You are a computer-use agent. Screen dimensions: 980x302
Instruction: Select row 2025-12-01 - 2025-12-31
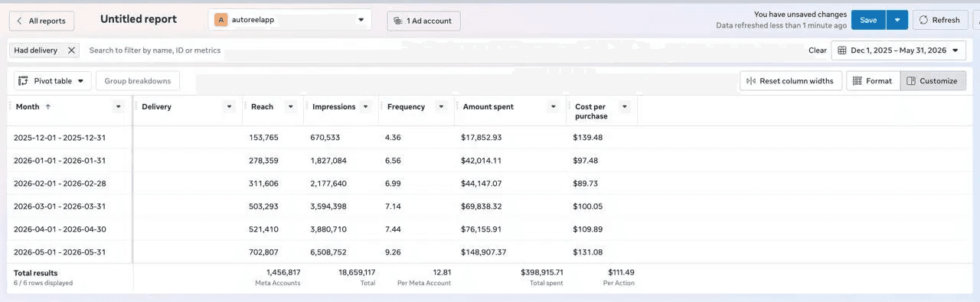pos(60,138)
